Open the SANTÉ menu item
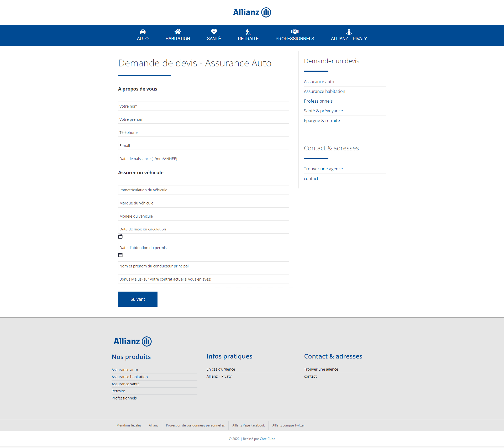Screen dimensions: 504x448 click(x=214, y=39)
